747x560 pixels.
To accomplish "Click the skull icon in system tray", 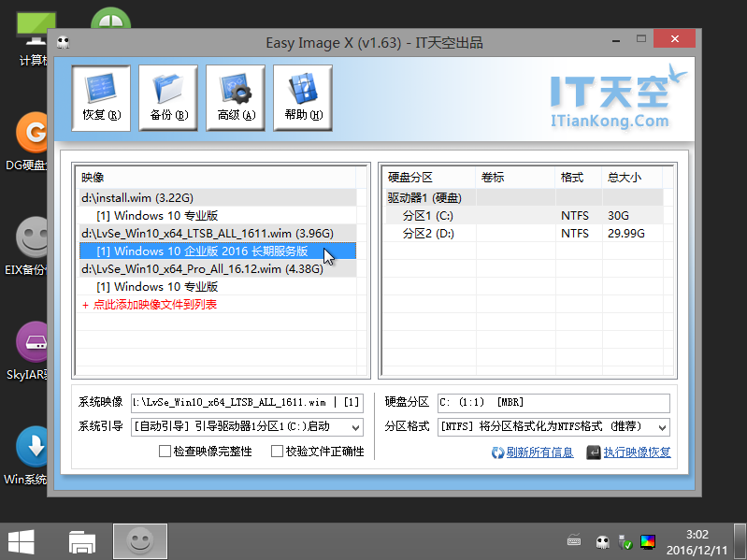I will tap(602, 542).
